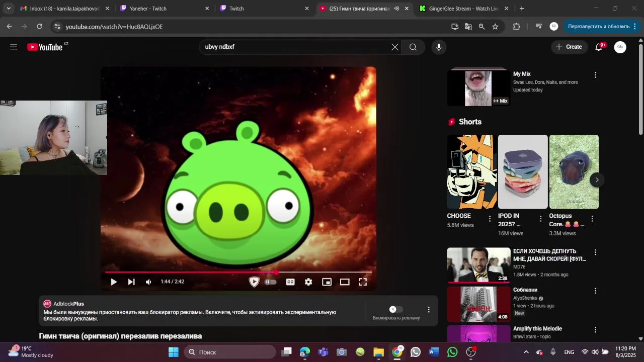Screen dimensions: 644x362
Task: Open options for the My Mix playlist
Action: tap(596, 75)
